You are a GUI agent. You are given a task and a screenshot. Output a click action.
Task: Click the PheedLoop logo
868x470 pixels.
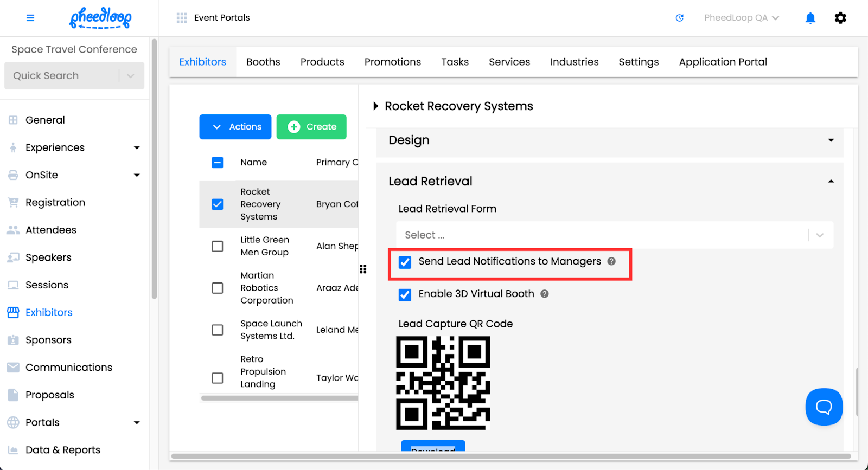100,18
